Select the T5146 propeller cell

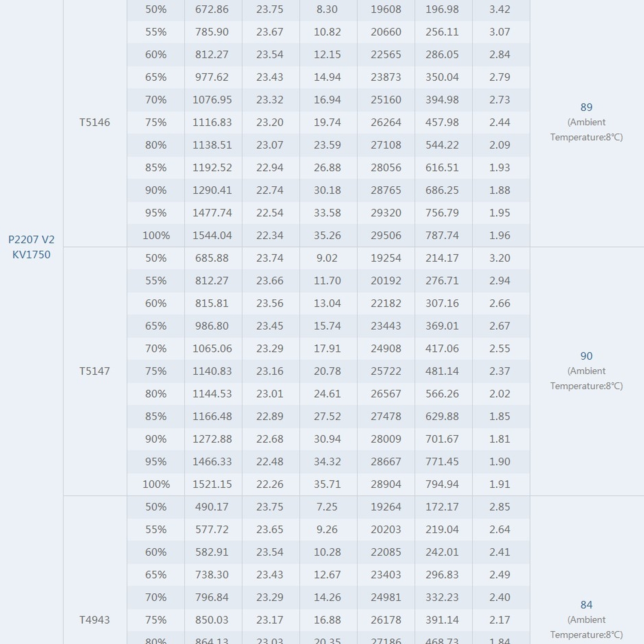(x=94, y=122)
